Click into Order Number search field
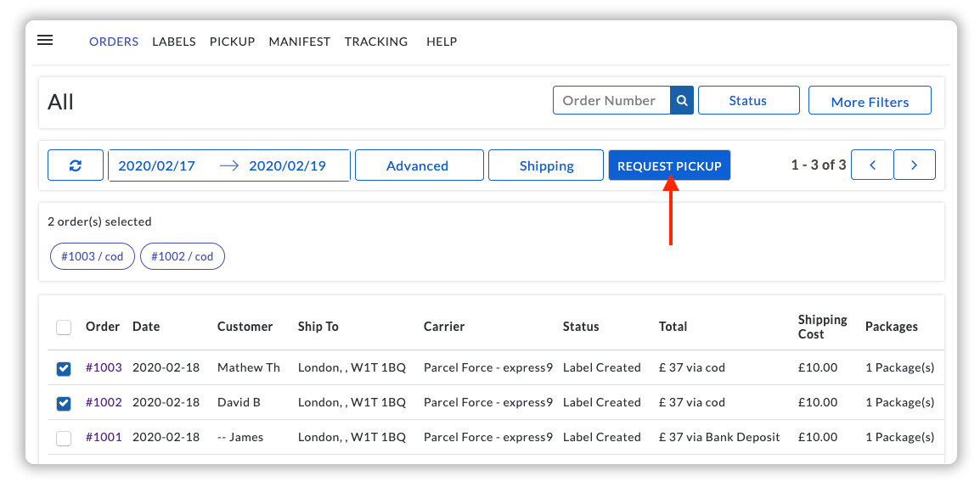This screenshot has width=980, height=487. 612,100
